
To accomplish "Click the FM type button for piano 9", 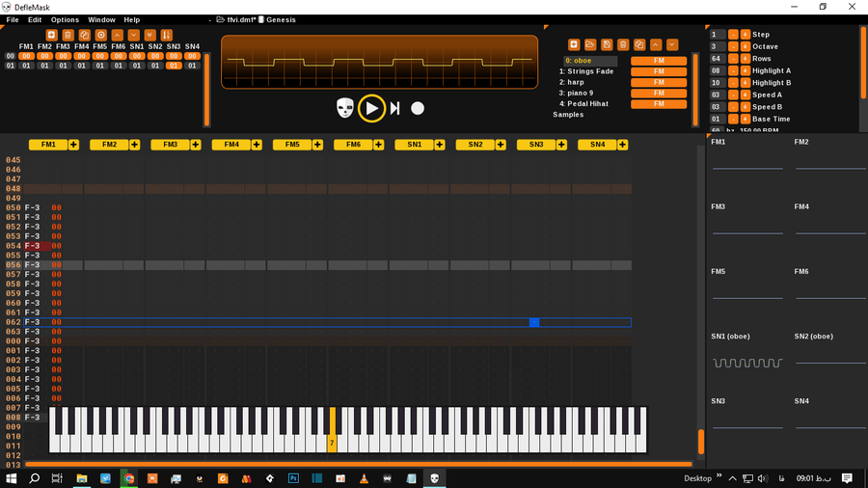I will point(659,93).
